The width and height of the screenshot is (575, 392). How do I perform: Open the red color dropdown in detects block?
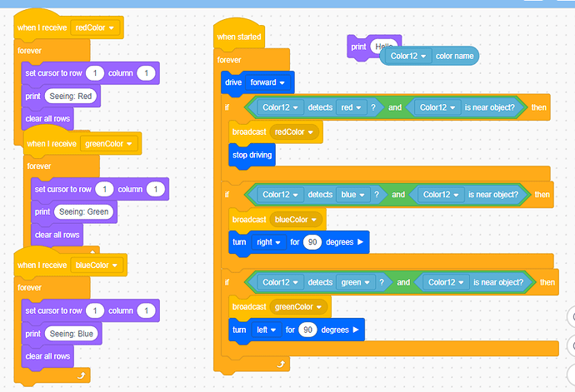pyautogui.click(x=352, y=107)
